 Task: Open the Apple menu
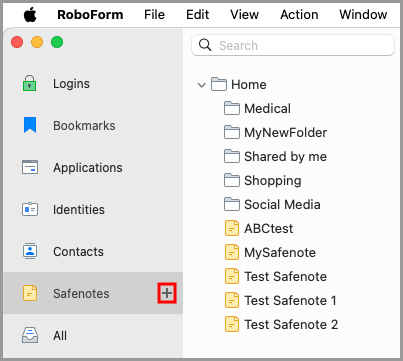[30, 15]
